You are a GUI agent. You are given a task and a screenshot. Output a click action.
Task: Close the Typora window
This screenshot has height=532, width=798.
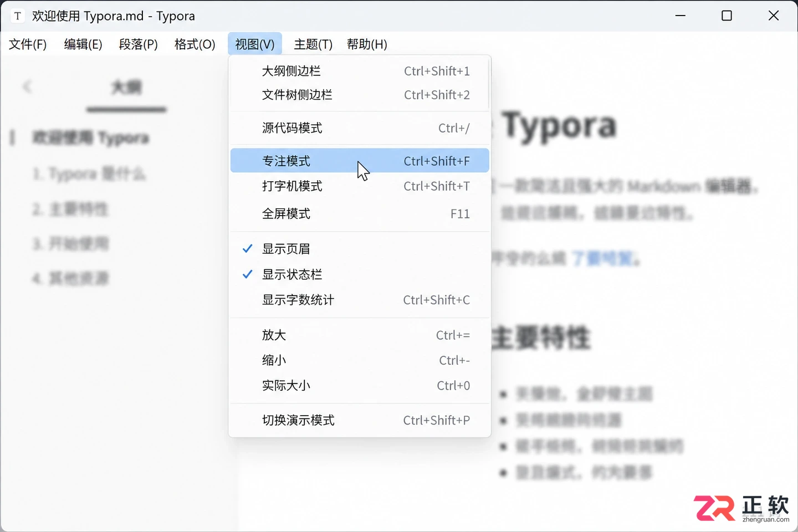774,16
